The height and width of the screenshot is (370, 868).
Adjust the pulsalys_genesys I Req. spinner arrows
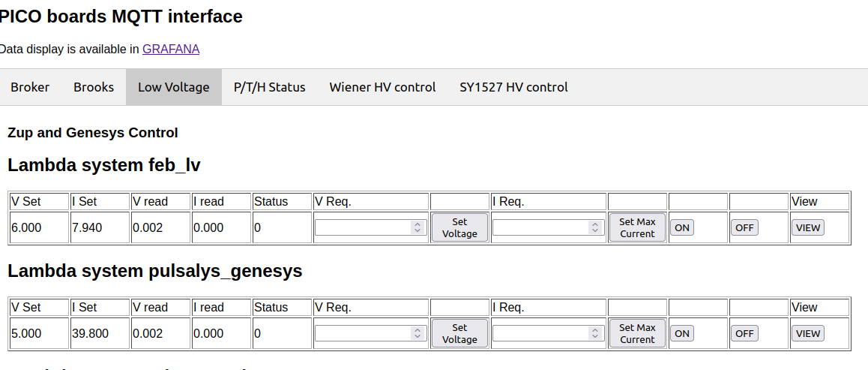tap(596, 333)
